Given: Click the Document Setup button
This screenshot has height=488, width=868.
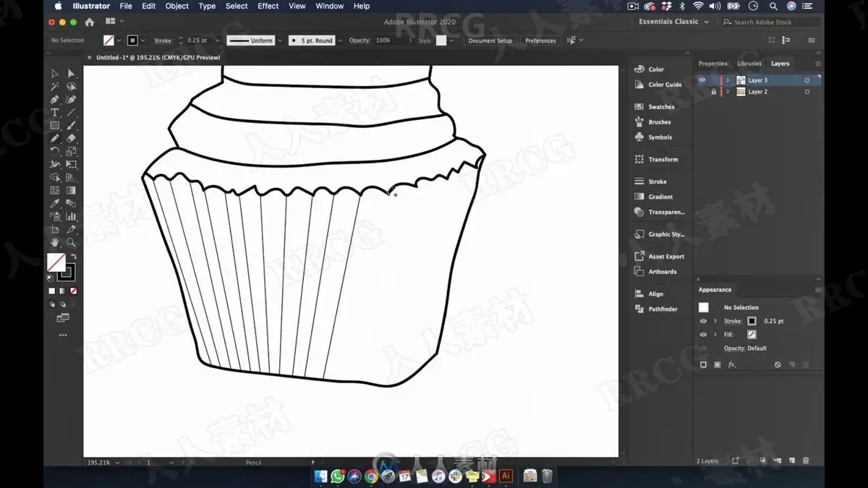Looking at the screenshot, I should [490, 40].
